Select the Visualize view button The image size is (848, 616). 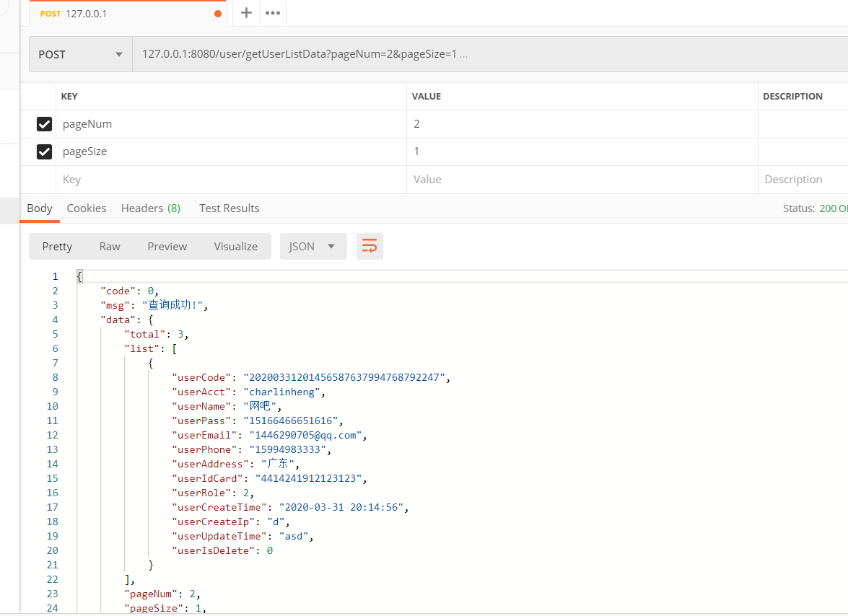click(236, 247)
